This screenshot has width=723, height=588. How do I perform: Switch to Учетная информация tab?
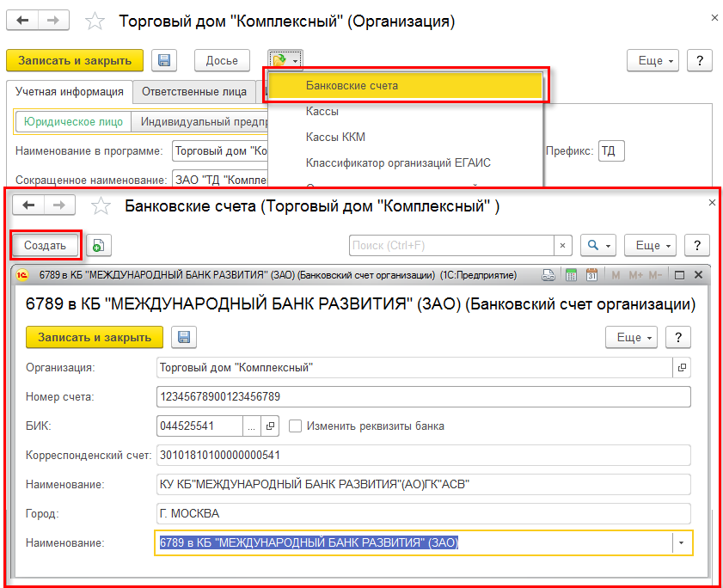click(x=70, y=92)
